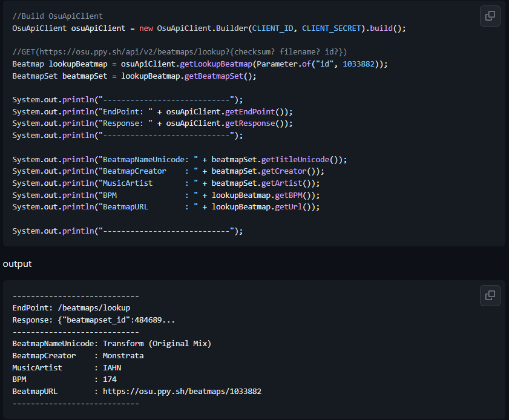
Task: Click the "Monstrata" creator value in output
Action: tap(123, 356)
